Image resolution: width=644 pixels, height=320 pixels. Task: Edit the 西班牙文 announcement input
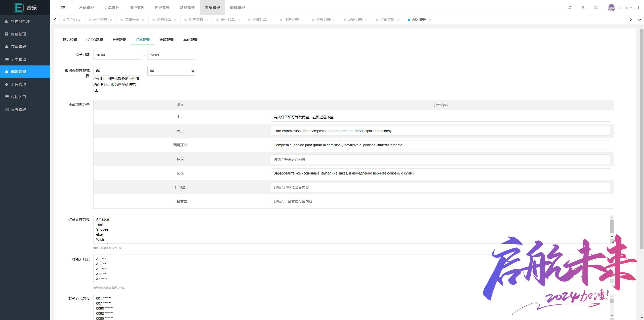(x=440, y=145)
